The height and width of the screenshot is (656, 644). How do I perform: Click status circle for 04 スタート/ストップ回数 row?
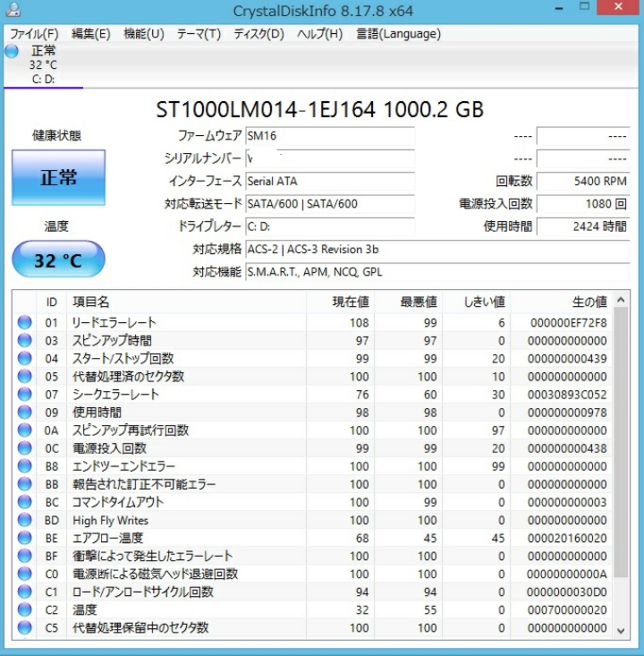[25, 359]
